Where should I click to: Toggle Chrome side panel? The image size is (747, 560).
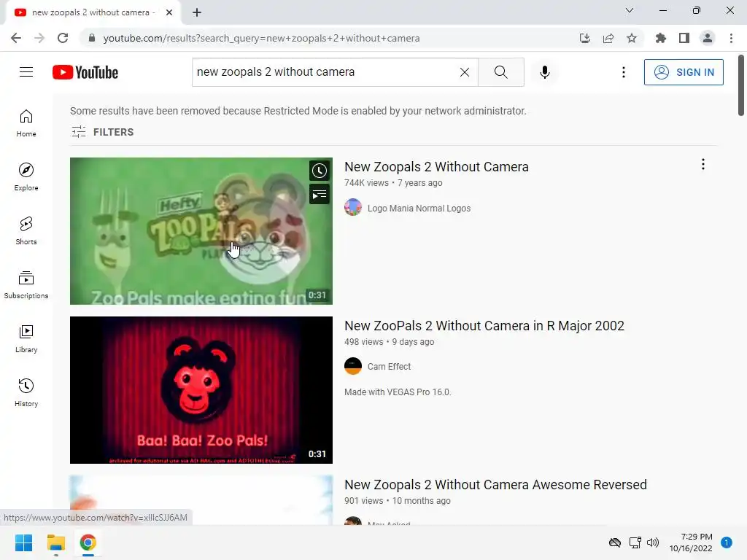(x=684, y=38)
